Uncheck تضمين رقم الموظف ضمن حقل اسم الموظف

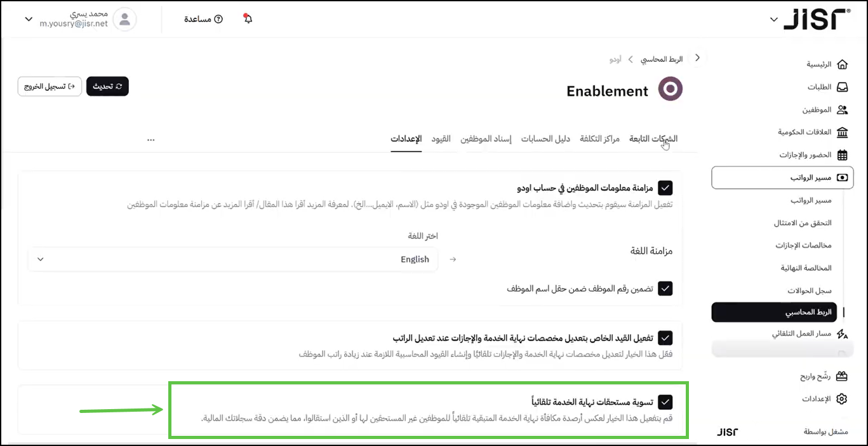[x=665, y=288]
